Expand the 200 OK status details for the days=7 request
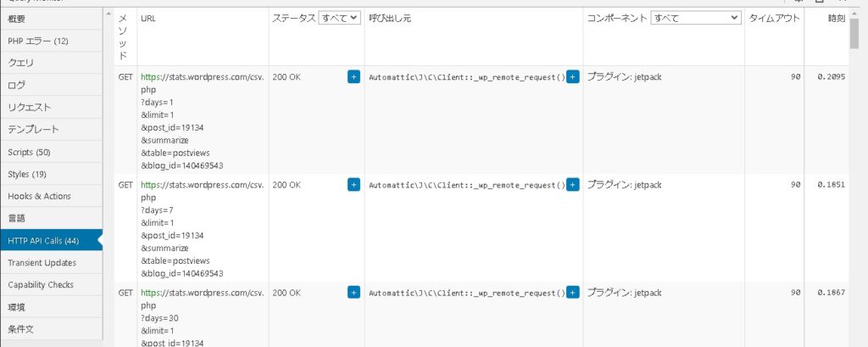868x347 pixels. coord(353,184)
